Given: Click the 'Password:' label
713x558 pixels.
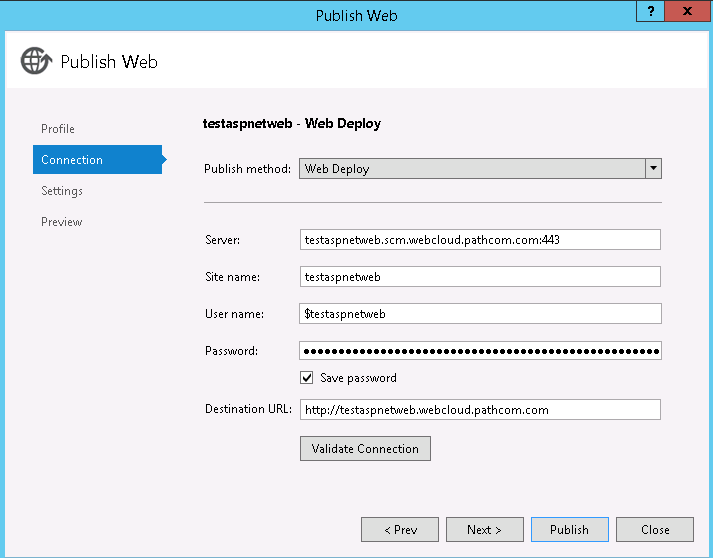Looking at the screenshot, I should coord(231,351).
